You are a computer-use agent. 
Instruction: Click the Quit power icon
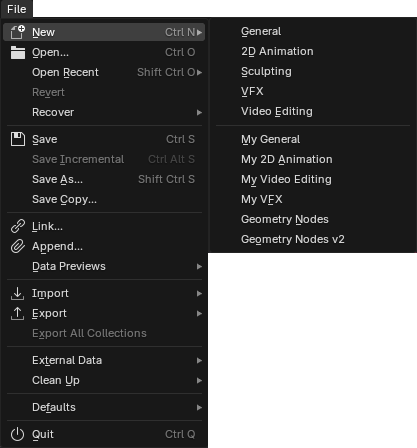pos(18,434)
